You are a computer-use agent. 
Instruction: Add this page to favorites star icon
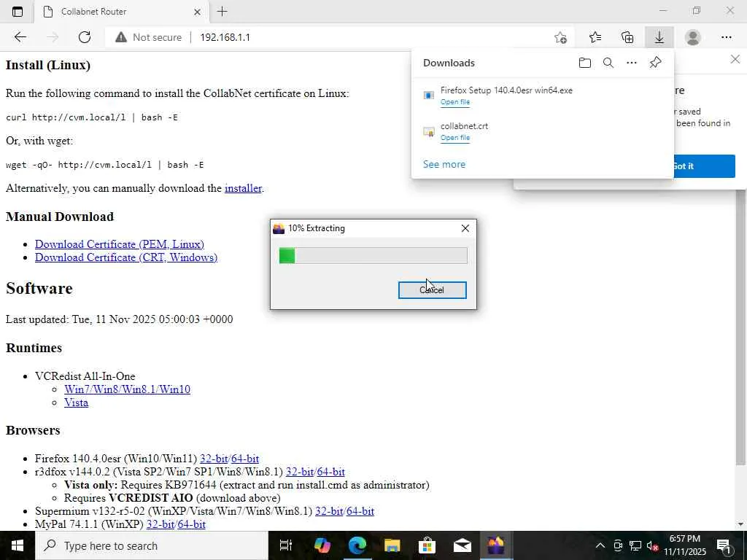pyautogui.click(x=561, y=37)
